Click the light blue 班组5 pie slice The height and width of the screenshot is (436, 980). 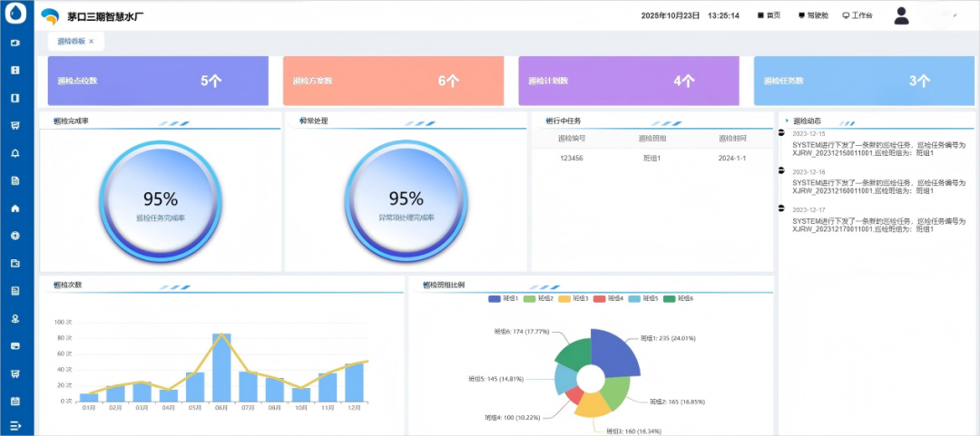(565, 377)
